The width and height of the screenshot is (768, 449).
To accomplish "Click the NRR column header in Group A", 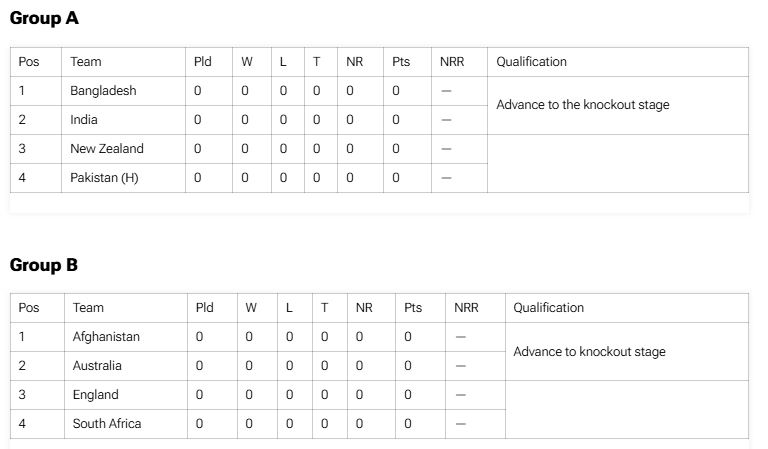I will click(x=452, y=62).
